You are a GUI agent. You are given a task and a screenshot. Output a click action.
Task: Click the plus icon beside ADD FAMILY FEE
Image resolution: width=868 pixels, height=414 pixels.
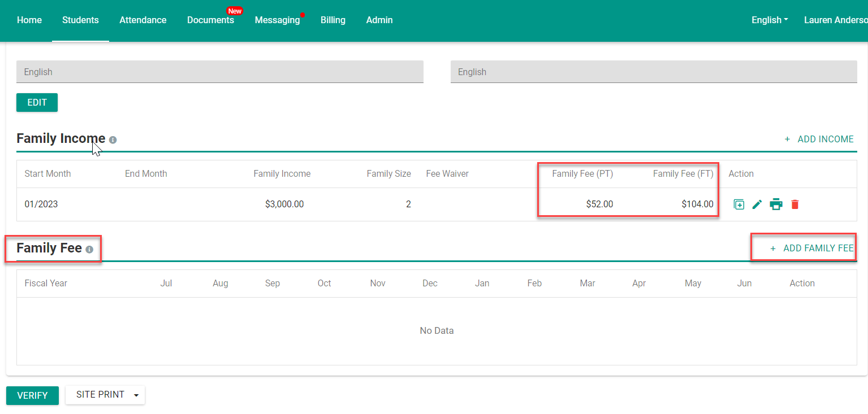[x=773, y=247]
